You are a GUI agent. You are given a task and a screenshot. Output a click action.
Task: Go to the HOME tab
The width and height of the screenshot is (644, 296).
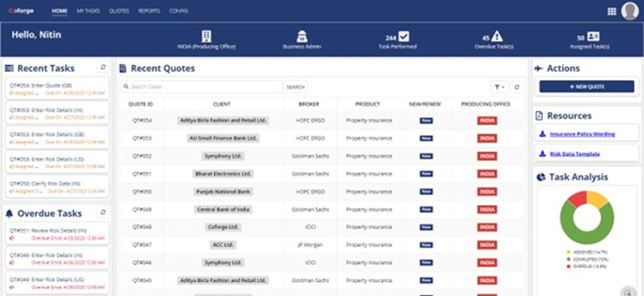pos(59,11)
